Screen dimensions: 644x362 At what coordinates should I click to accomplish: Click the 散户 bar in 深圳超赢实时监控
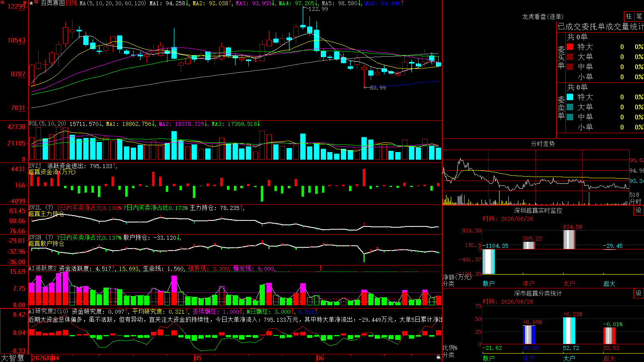(489, 261)
